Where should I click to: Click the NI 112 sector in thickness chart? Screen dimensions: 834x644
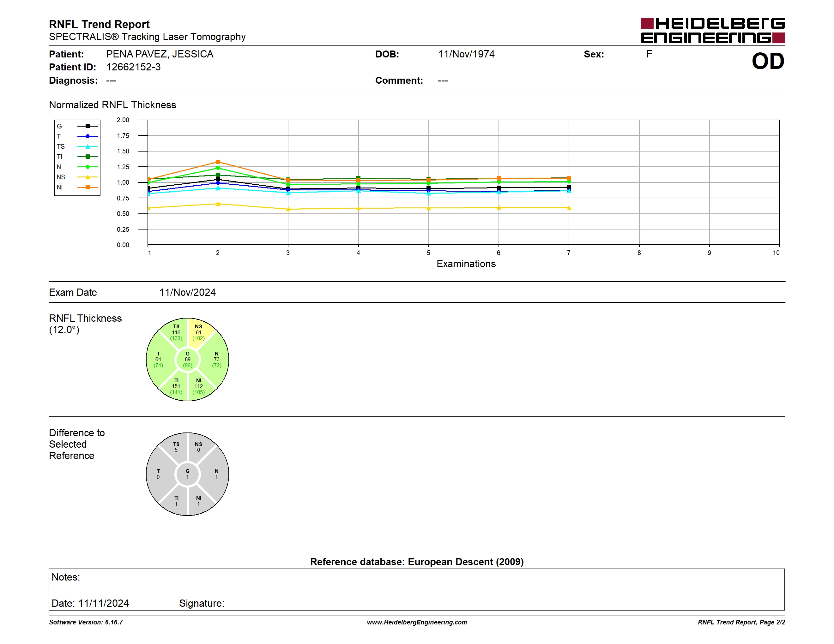199,386
